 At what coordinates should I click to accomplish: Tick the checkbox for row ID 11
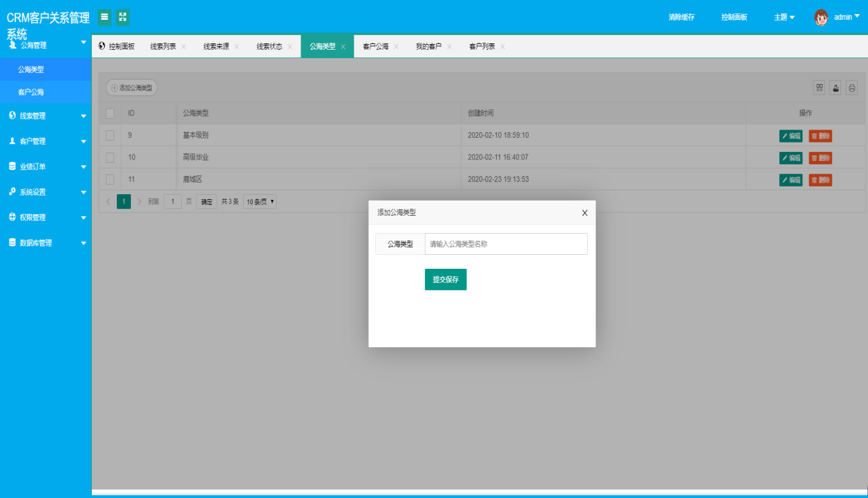tap(110, 179)
